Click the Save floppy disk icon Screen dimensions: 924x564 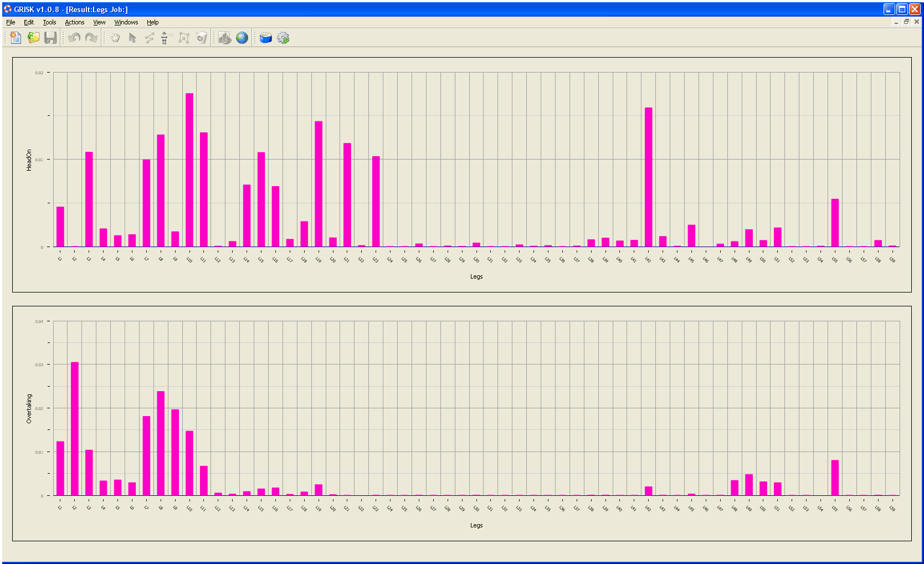[50, 38]
